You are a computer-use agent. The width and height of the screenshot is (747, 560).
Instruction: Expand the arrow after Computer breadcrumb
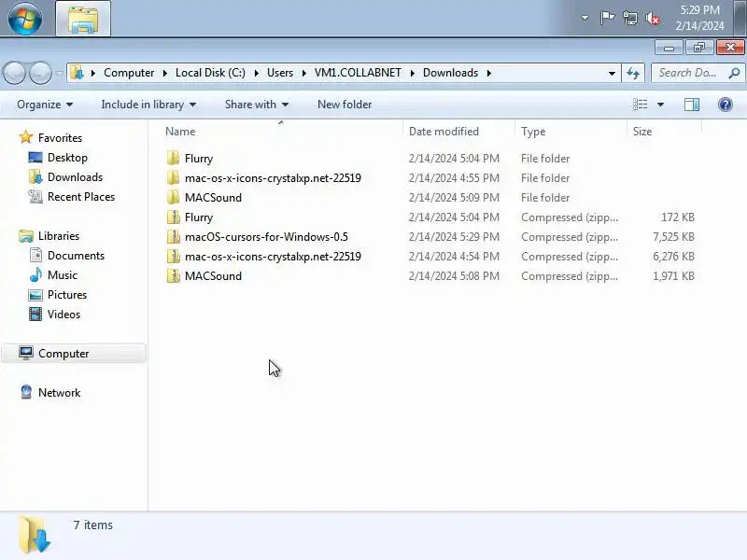pyautogui.click(x=165, y=73)
